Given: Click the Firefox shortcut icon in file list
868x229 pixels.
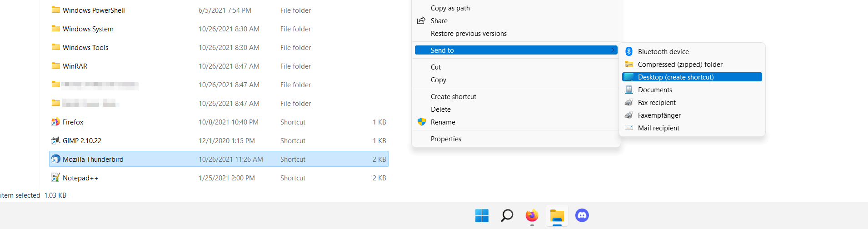Looking at the screenshot, I should (x=56, y=122).
